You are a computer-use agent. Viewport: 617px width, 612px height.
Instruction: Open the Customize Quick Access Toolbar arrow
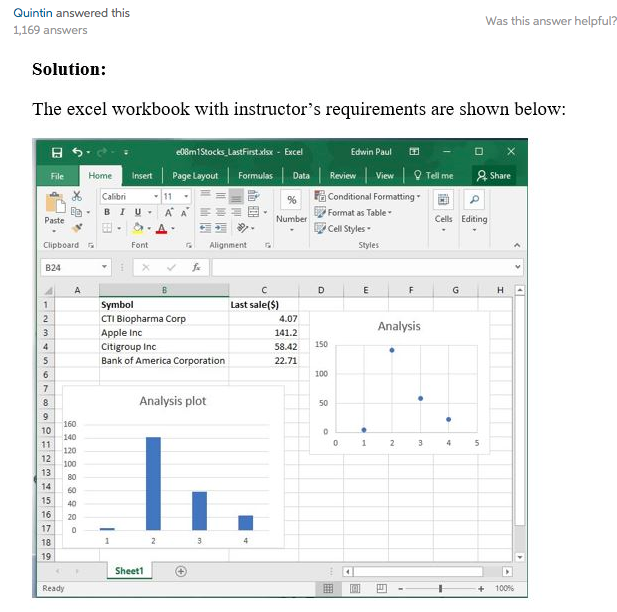coord(126,152)
